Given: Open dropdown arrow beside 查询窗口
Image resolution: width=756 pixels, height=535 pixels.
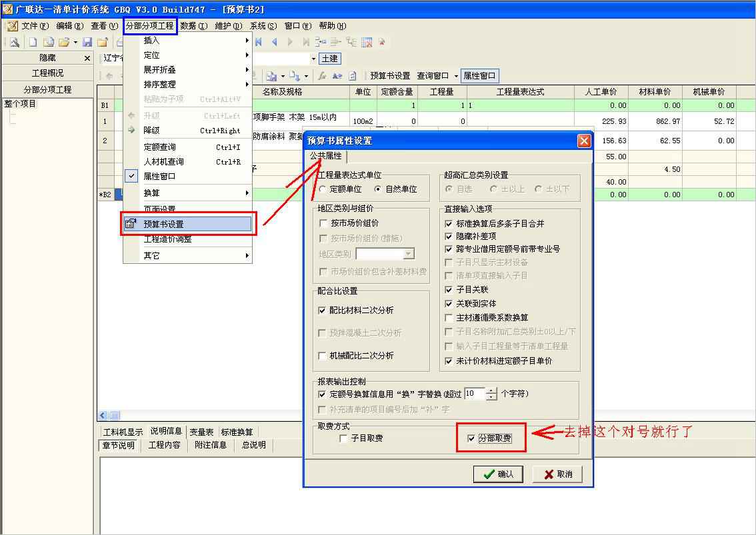Looking at the screenshot, I should (455, 76).
